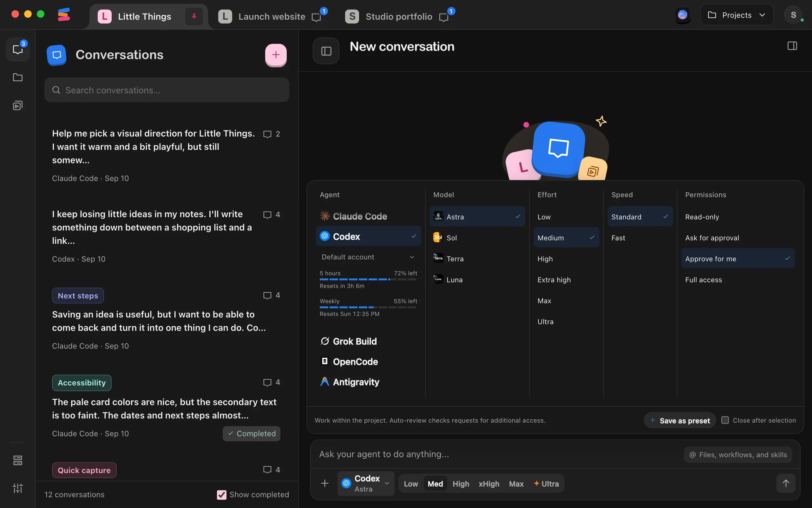Image resolution: width=812 pixels, height=508 pixels.
Task: Click the app logo in the title bar
Action: pos(64,15)
